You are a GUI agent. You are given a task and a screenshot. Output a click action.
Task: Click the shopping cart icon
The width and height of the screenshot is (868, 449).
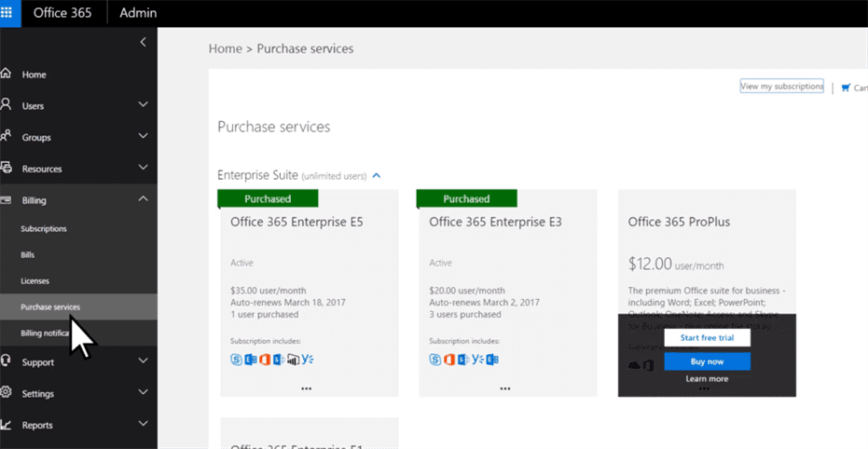[x=846, y=88]
